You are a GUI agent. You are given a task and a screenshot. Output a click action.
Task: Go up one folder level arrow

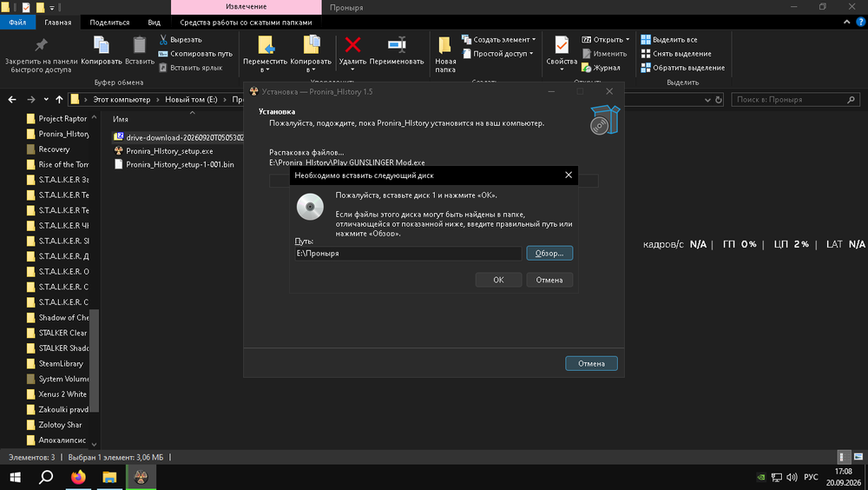point(59,100)
